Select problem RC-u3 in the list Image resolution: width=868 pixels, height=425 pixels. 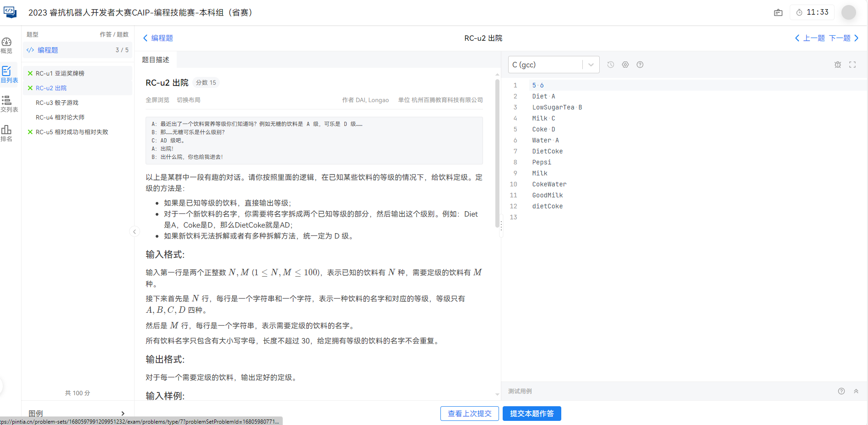pos(57,103)
